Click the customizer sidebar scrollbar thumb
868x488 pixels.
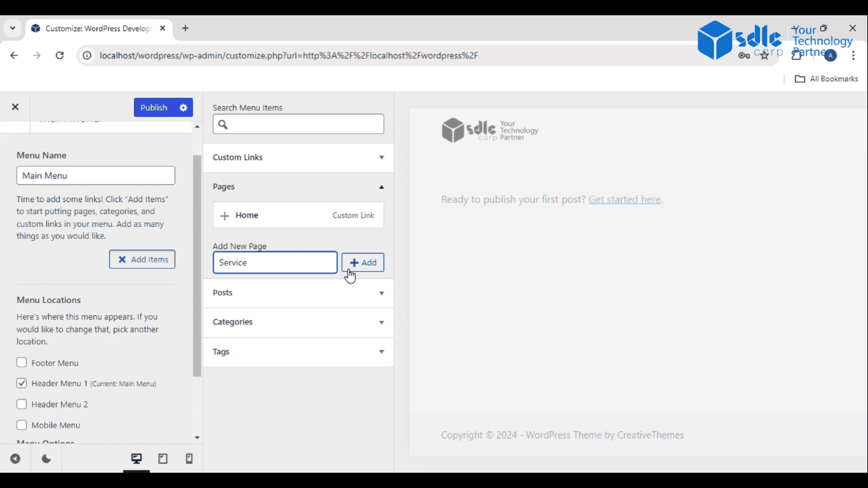[197, 266]
